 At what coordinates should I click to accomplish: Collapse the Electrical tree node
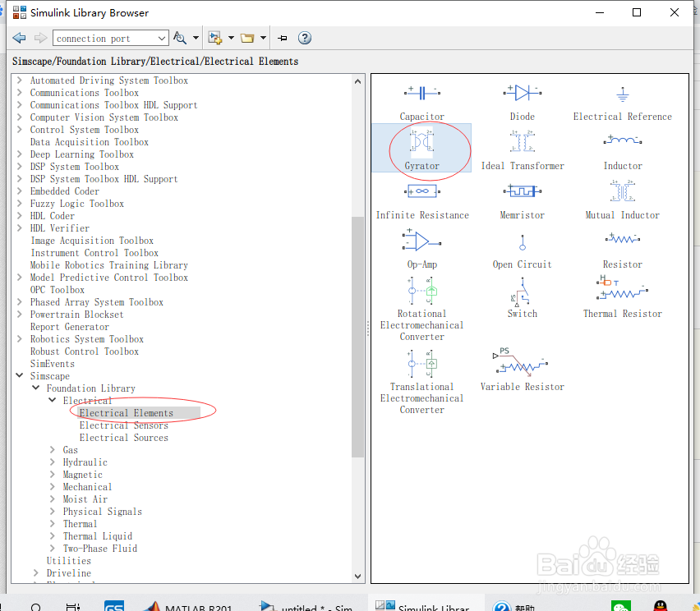tap(53, 400)
